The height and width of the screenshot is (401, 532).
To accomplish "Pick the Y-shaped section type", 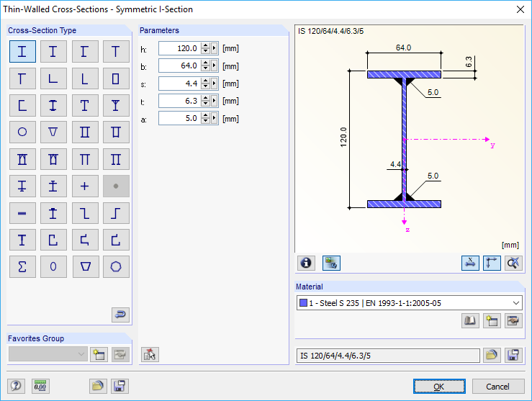I will (116, 105).
